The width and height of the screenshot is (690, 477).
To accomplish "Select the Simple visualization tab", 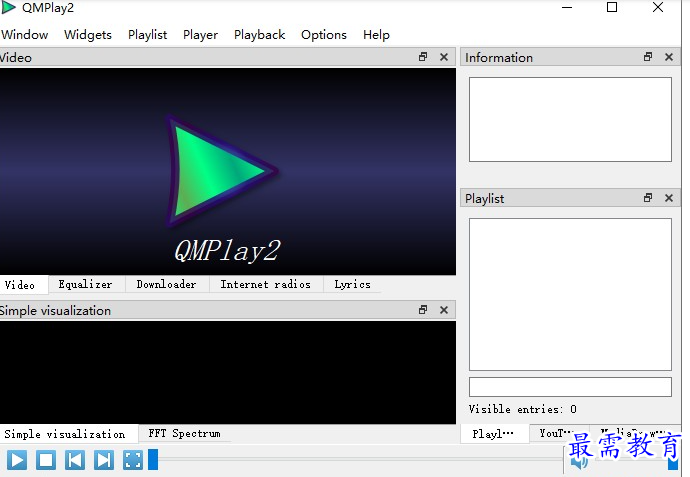I will (x=69, y=434).
